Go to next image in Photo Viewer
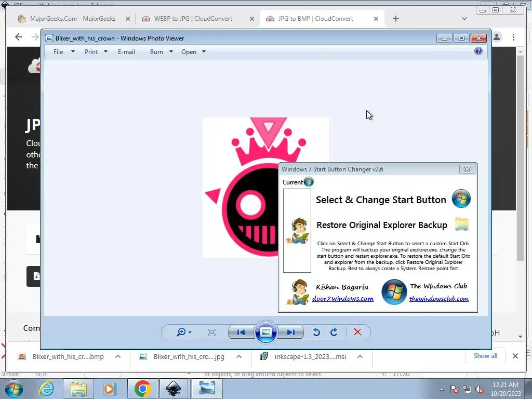The width and height of the screenshot is (532, 399). click(290, 332)
